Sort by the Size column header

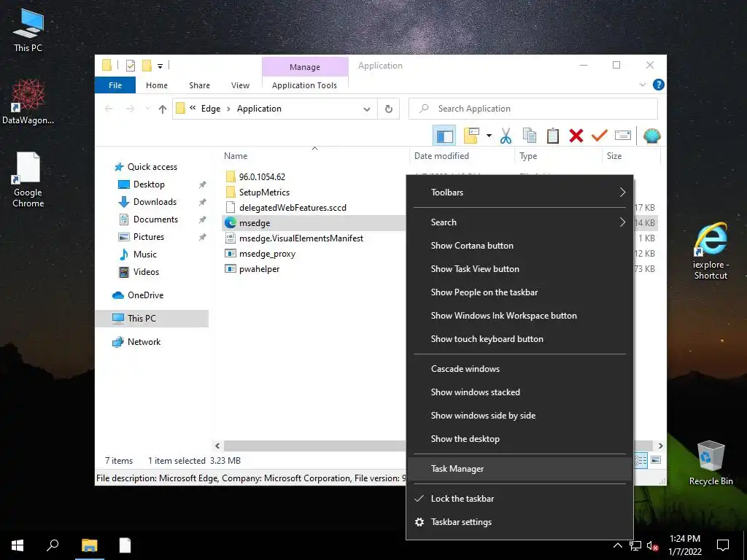631,156
